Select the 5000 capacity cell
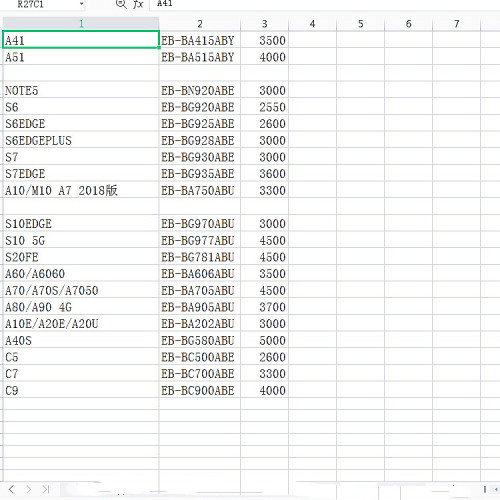Screen dimensions: 500x500 [264, 340]
